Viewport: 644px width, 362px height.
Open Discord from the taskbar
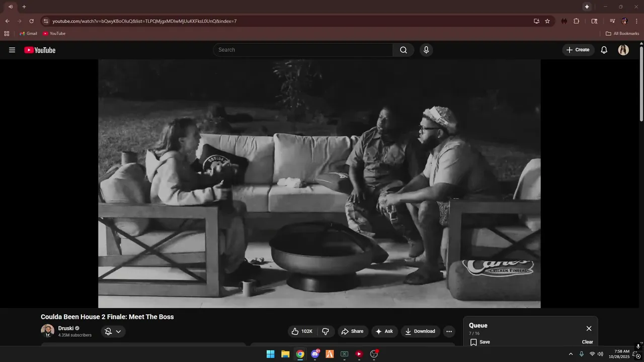coord(315,354)
